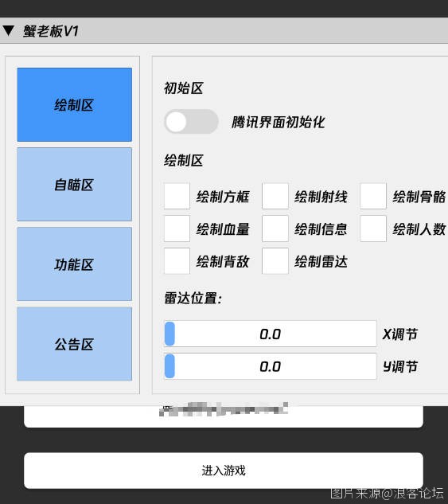Enable the 绘制方框 checkbox
The width and height of the screenshot is (448, 504).
pos(177,196)
